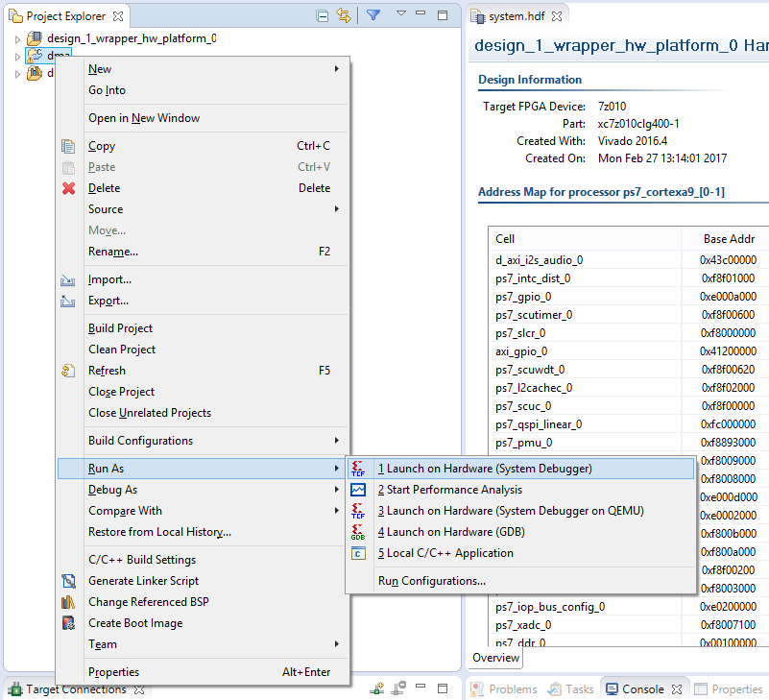Expand the third project tree arrow
This screenshot has height=700, width=769.
pyautogui.click(x=17, y=74)
